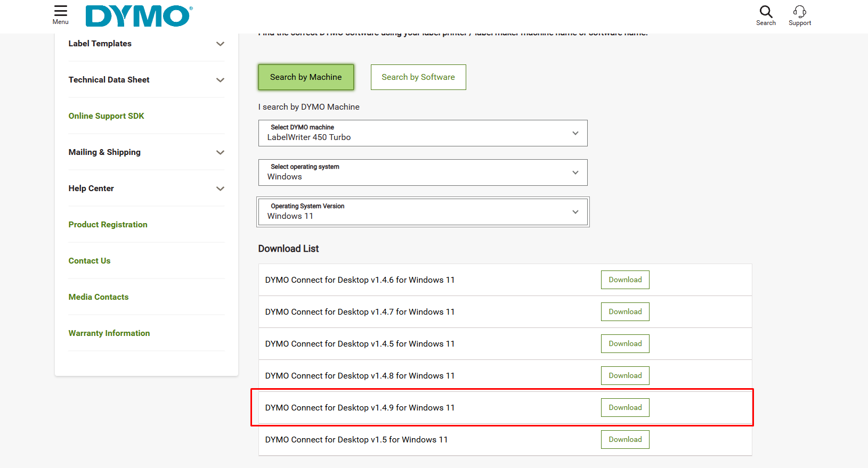Open the Product Registration link
This screenshot has height=468, width=868.
(x=108, y=225)
